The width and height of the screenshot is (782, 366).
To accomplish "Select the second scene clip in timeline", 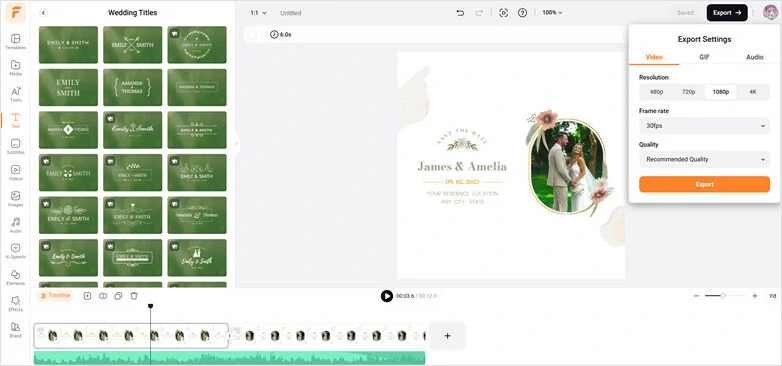I will pyautogui.click(x=328, y=336).
